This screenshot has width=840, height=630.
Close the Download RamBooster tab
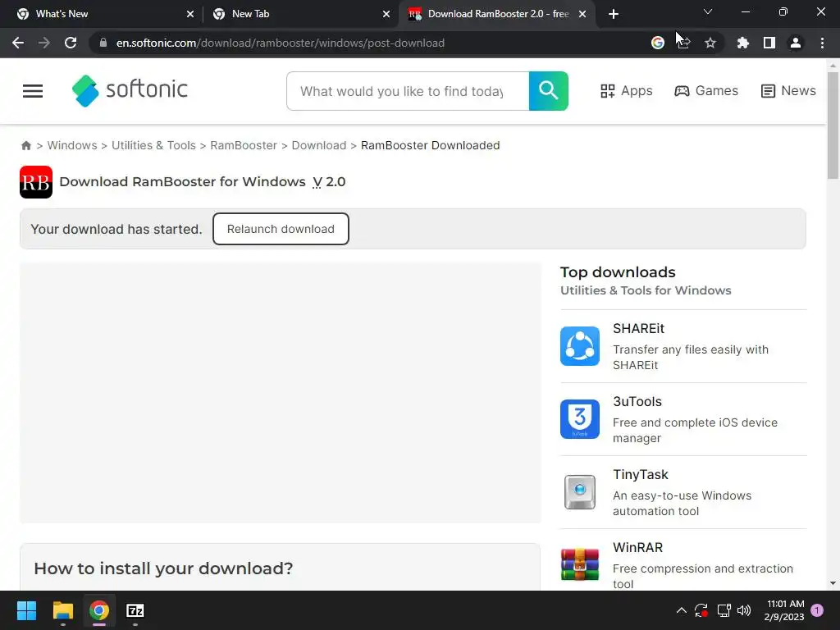pyautogui.click(x=582, y=14)
